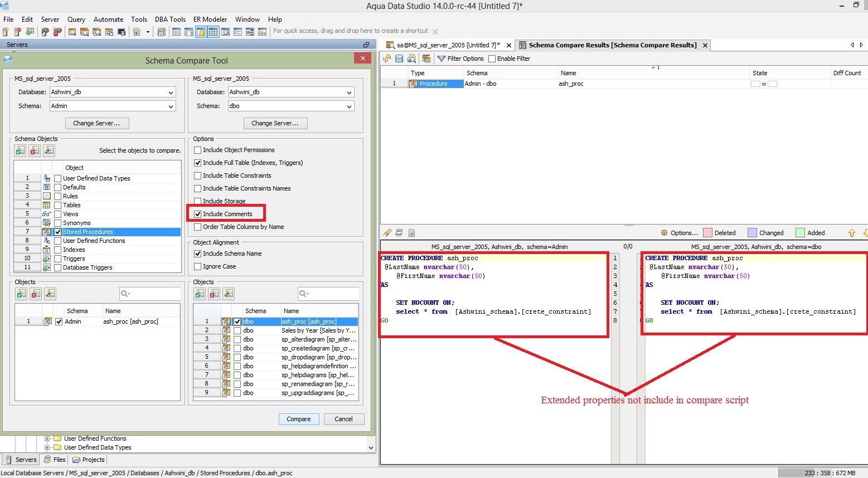Click the grid icon left of Filter Options
Viewport: 868px width, 478px height.
[426, 58]
